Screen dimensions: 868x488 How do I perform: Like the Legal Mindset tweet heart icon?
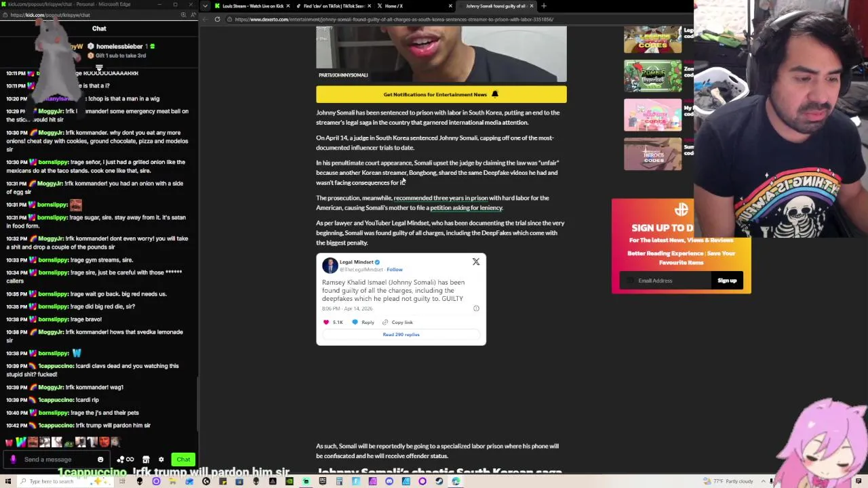point(326,323)
